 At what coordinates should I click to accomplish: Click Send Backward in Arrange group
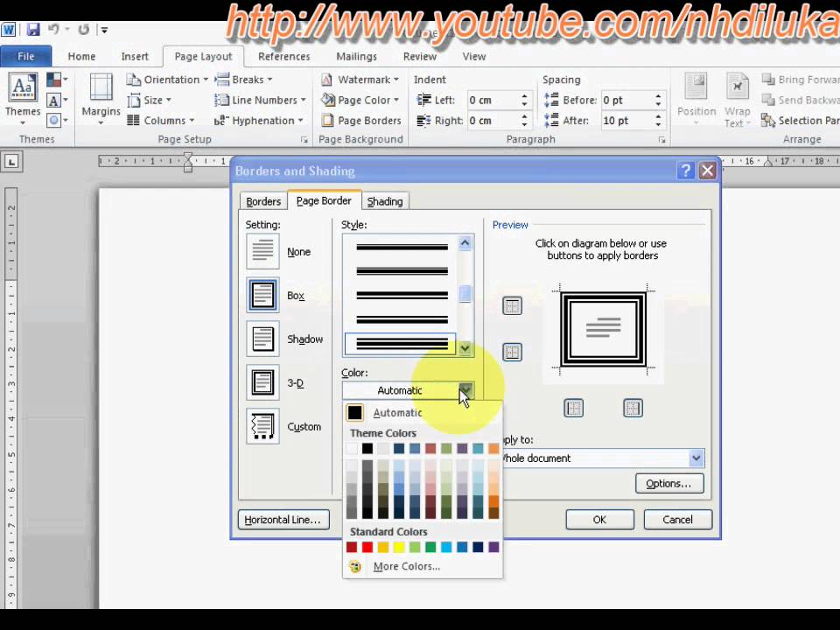coord(800,100)
